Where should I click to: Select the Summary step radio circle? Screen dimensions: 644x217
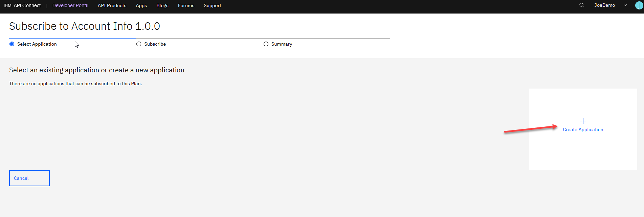[x=266, y=44]
